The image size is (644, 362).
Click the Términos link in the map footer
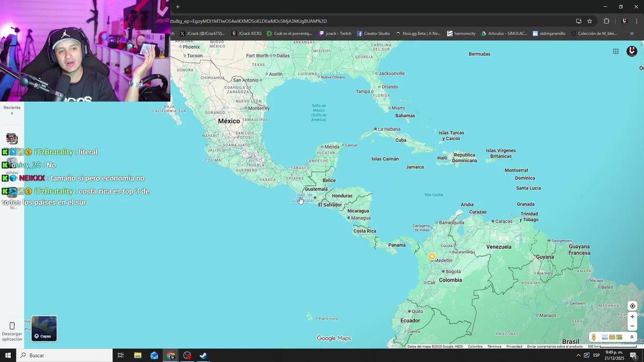coord(494,346)
